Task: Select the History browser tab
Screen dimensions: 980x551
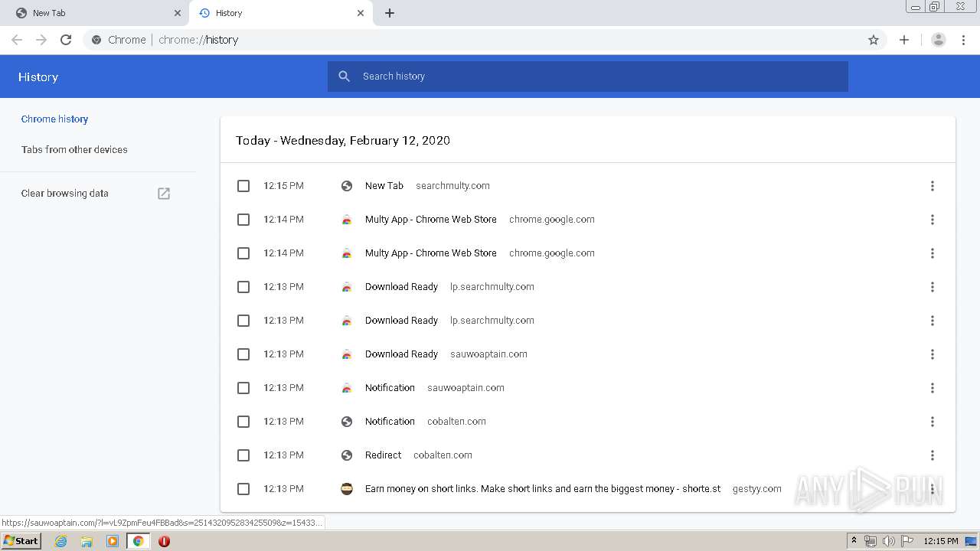Action: (280, 13)
